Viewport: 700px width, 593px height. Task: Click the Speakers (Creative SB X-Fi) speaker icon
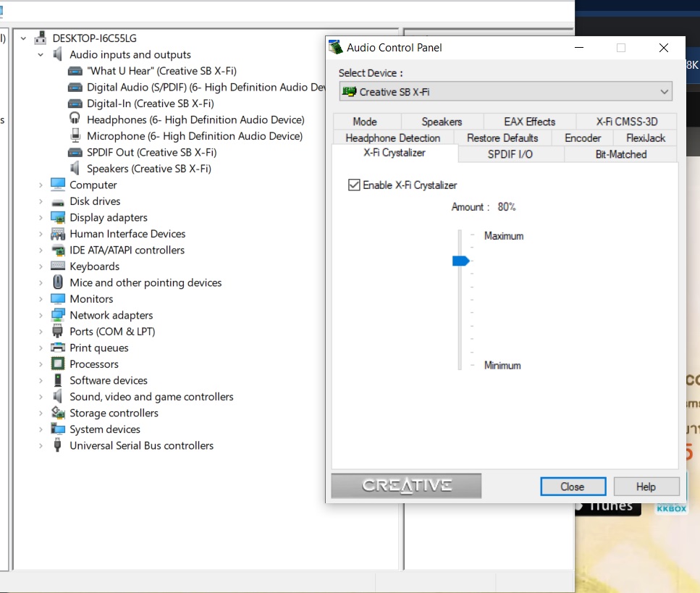point(75,169)
